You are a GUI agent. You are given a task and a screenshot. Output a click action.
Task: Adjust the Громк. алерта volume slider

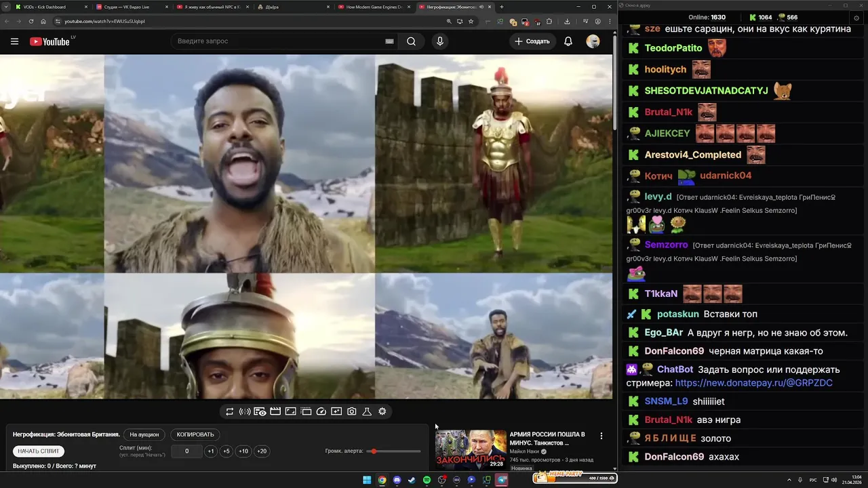click(393, 451)
